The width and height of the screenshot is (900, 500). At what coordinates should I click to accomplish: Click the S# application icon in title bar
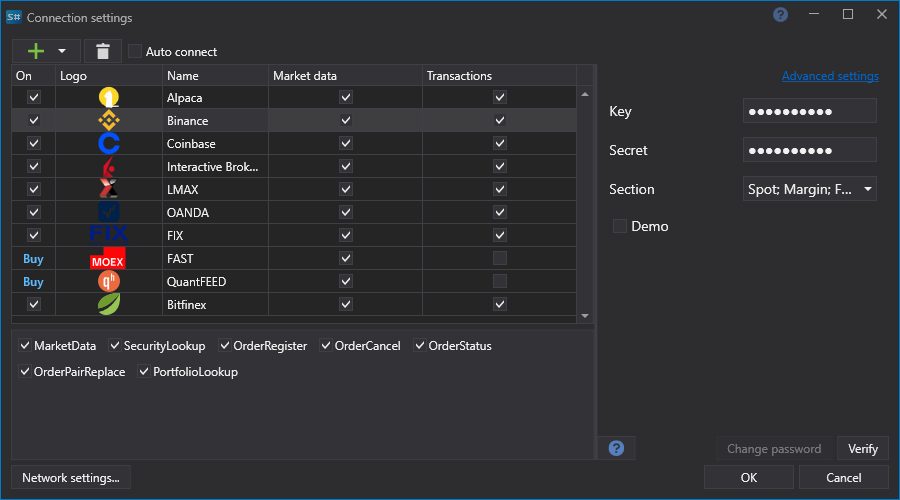(x=14, y=17)
